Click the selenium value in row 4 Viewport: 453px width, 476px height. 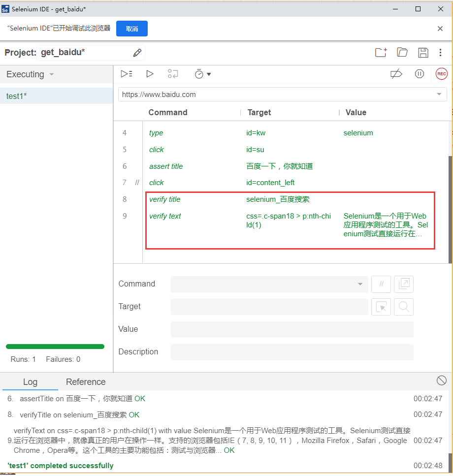pyautogui.click(x=358, y=133)
